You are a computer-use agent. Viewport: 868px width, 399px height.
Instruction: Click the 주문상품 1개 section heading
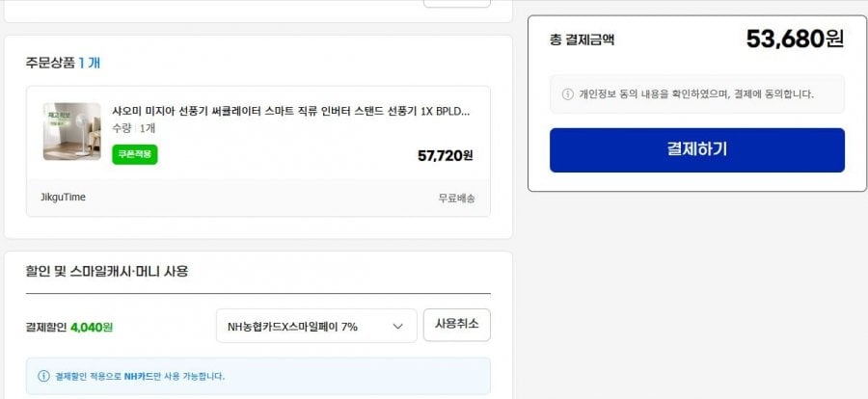pyautogui.click(x=63, y=63)
